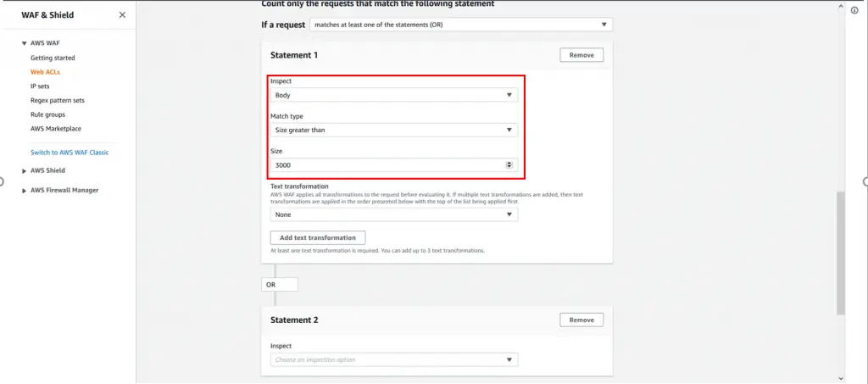Click Add text transformation button
This screenshot has width=868, height=384.
coord(318,237)
